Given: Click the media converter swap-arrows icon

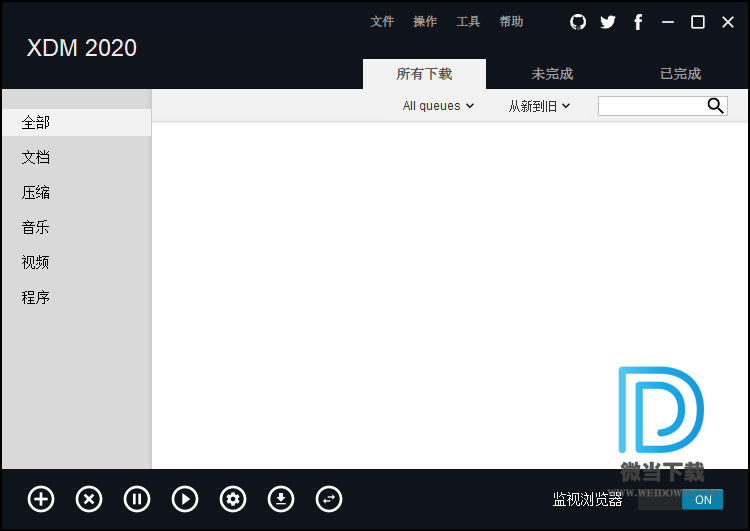Looking at the screenshot, I should point(329,499).
